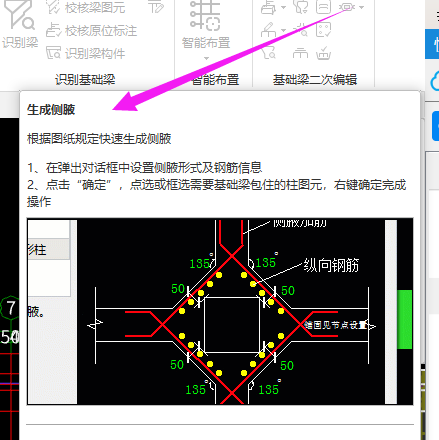Open the dropdown beside the pencil-over-beam icon
Screen dimensions: 439x440
pyautogui.click(x=283, y=30)
